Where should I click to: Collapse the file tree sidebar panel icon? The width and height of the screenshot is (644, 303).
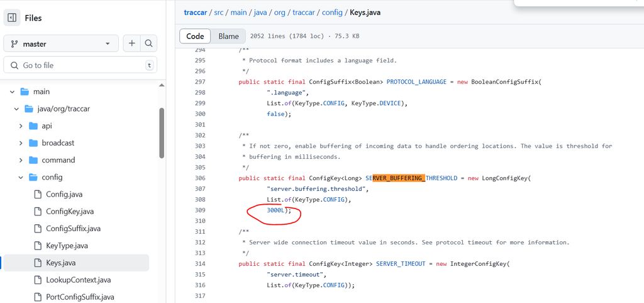(x=12, y=18)
